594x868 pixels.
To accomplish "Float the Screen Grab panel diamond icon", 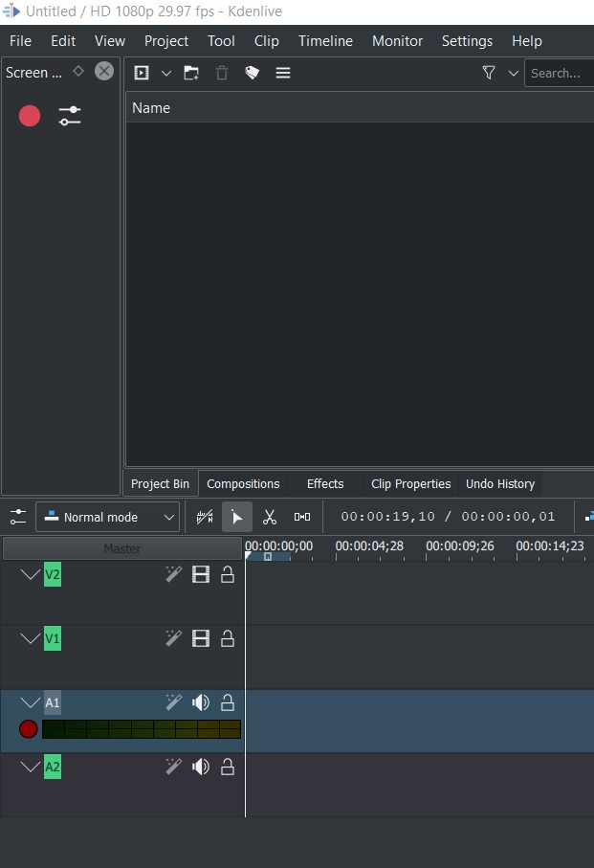I will tap(78, 71).
